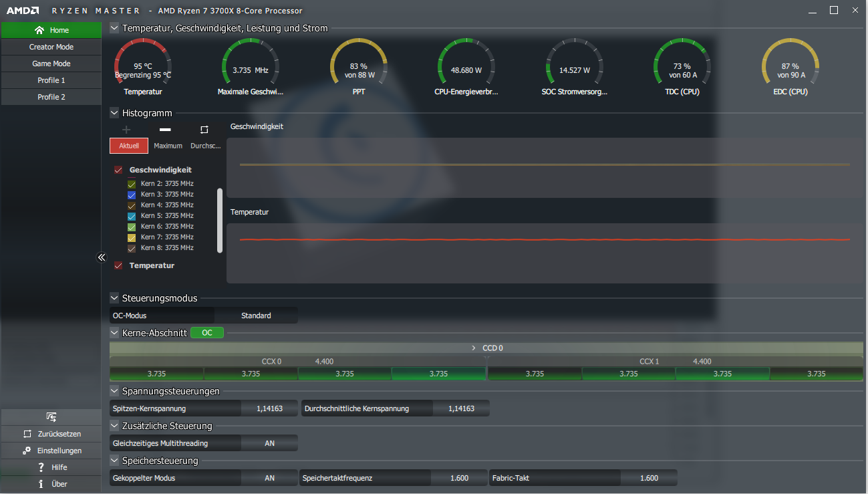The width and height of the screenshot is (868, 494).
Task: Toggle the Temperatur histogram checkbox
Action: [x=118, y=265]
